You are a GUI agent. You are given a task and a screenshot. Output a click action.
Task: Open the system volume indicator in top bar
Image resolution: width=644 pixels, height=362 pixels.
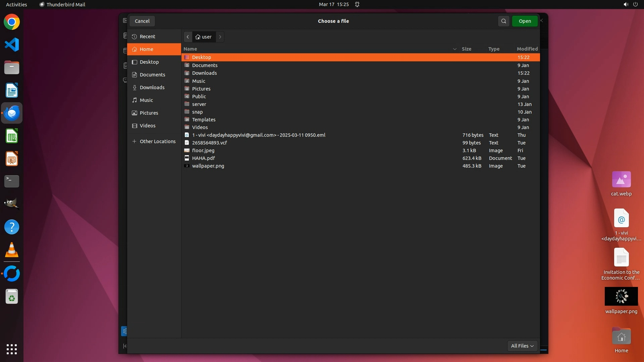[626, 4]
